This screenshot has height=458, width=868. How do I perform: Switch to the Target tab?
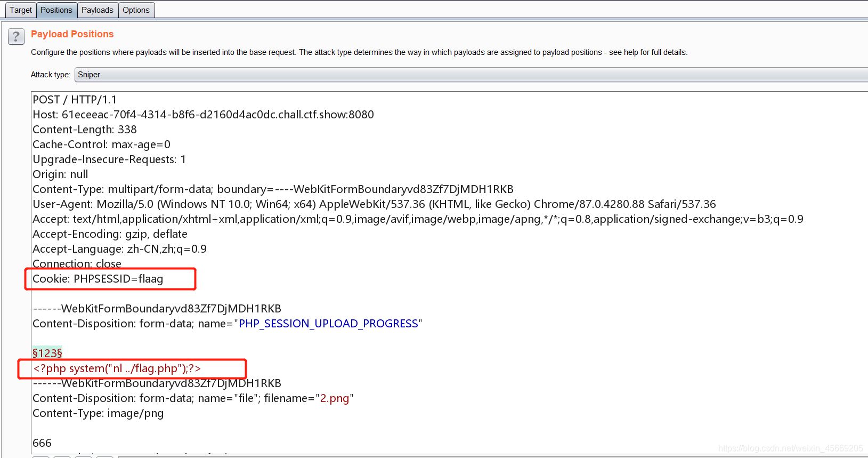pyautogui.click(x=21, y=10)
